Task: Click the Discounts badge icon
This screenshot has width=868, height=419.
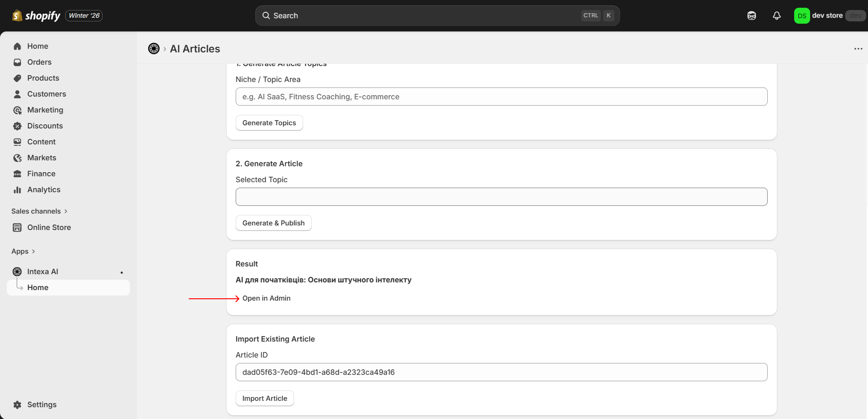Action: click(x=17, y=126)
